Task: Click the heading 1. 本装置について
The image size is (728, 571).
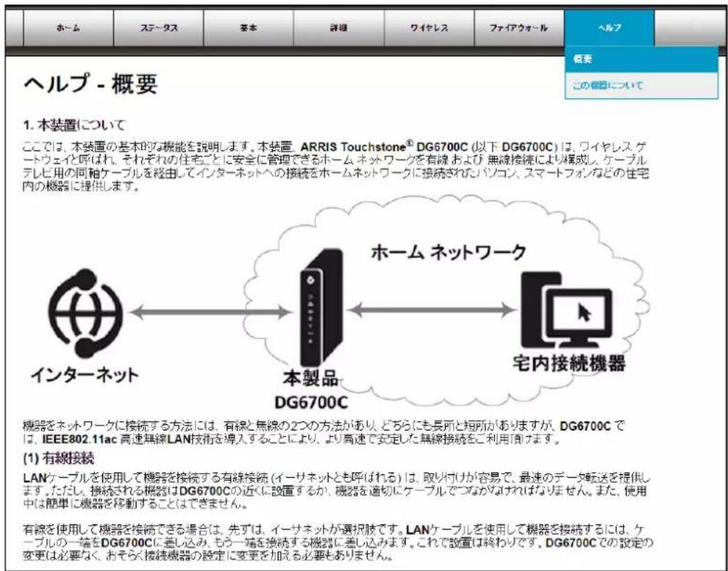Action: [x=74, y=124]
